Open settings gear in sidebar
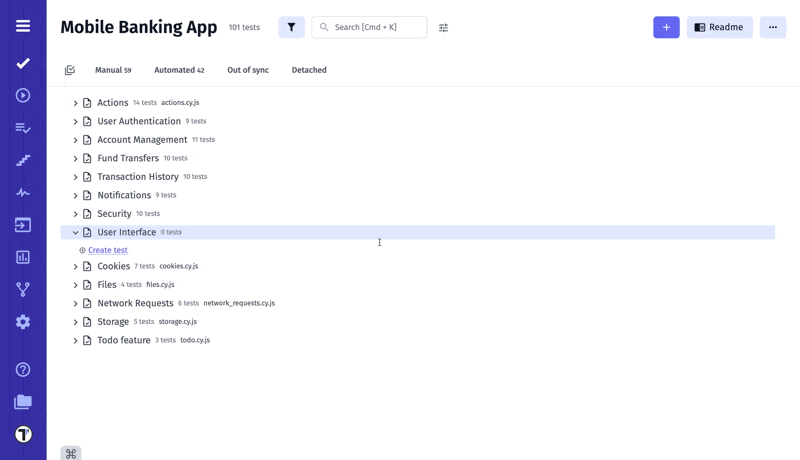This screenshot has width=800, height=460. point(23,322)
